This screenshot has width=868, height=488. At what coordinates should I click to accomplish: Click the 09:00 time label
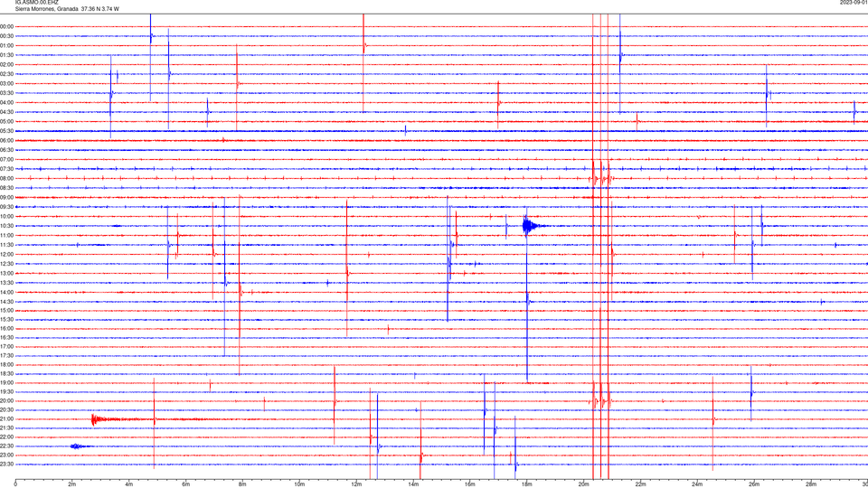[x=7, y=198]
